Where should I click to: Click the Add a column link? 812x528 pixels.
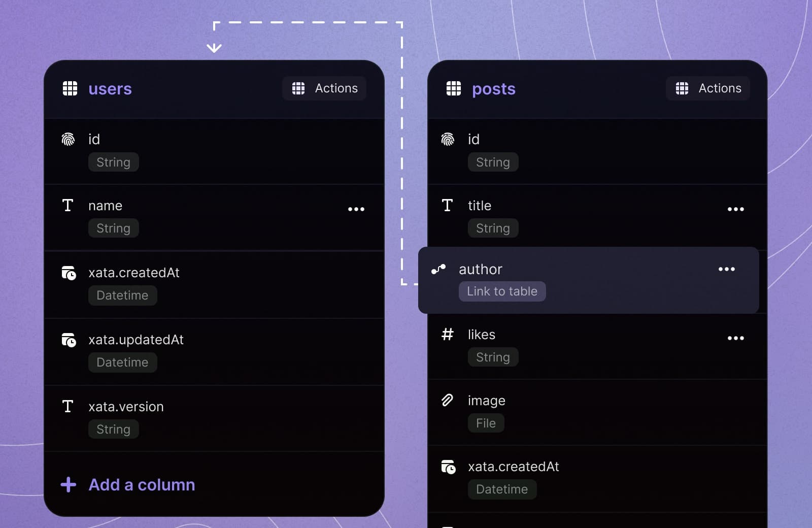(142, 485)
